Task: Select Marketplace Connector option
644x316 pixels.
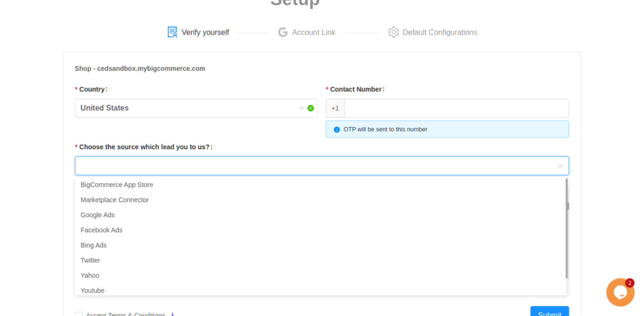Action: [320, 200]
